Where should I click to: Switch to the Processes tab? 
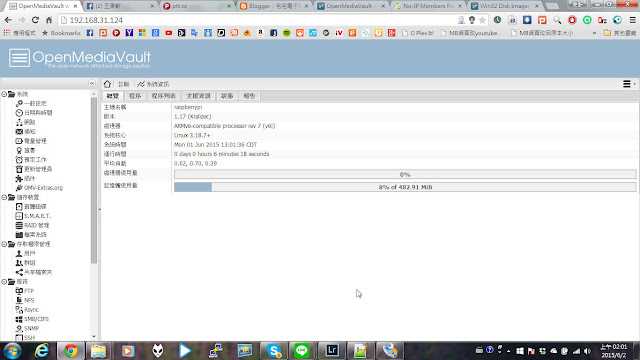click(x=135, y=96)
